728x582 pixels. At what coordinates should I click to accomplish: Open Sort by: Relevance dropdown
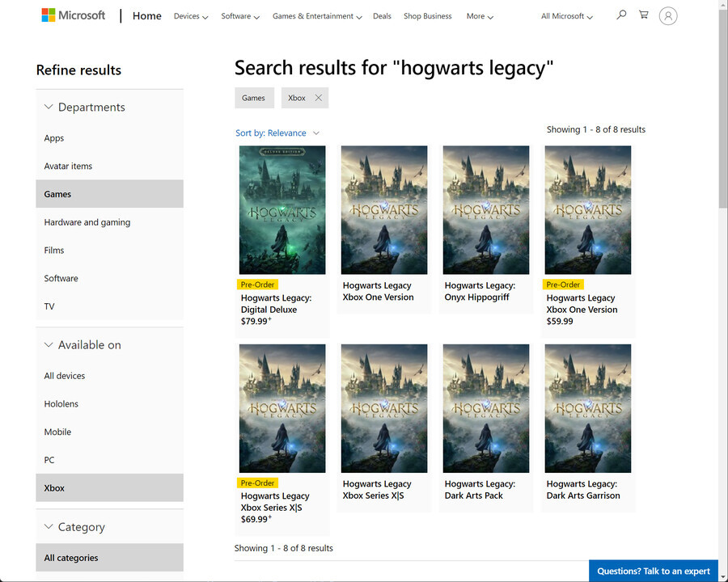coord(277,133)
